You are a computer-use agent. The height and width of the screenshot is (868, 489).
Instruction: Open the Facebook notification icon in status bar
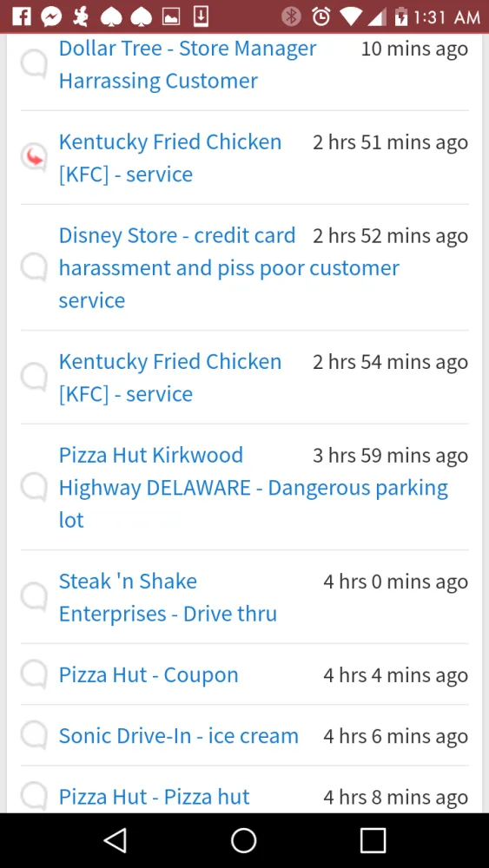(21, 16)
